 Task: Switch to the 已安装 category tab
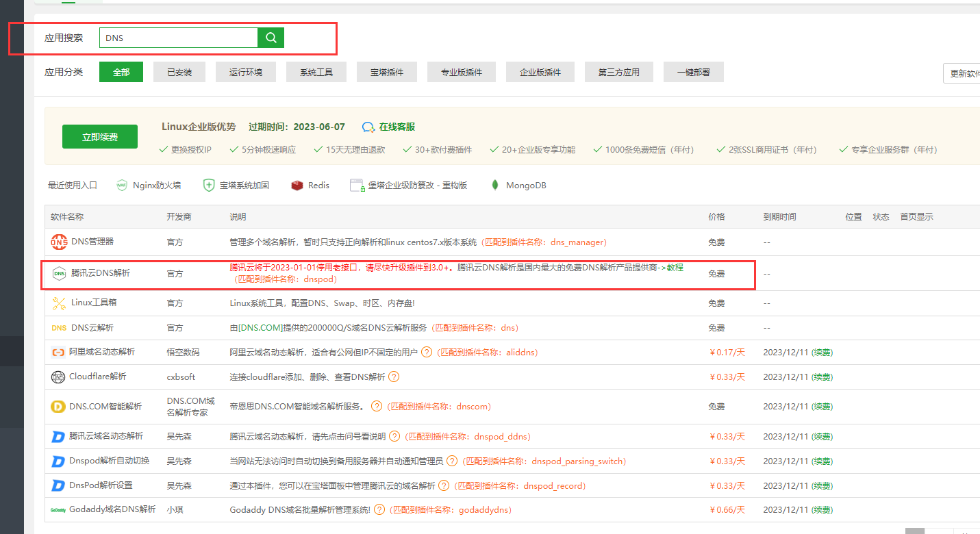pos(179,72)
